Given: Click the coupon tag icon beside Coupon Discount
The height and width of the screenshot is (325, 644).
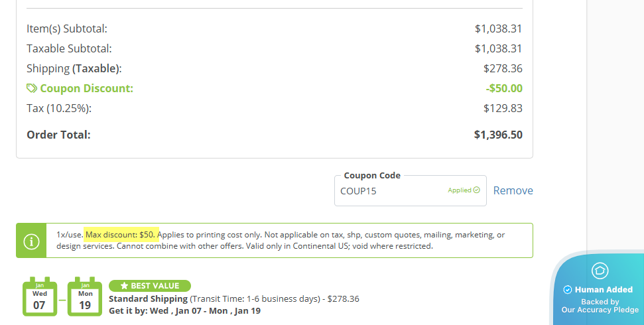Looking at the screenshot, I should tap(32, 88).
